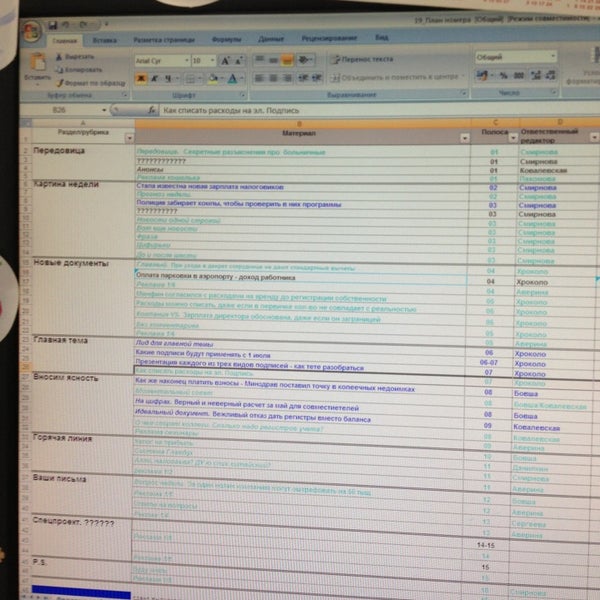
Task: Click the increase indent icon
Action: click(317, 78)
